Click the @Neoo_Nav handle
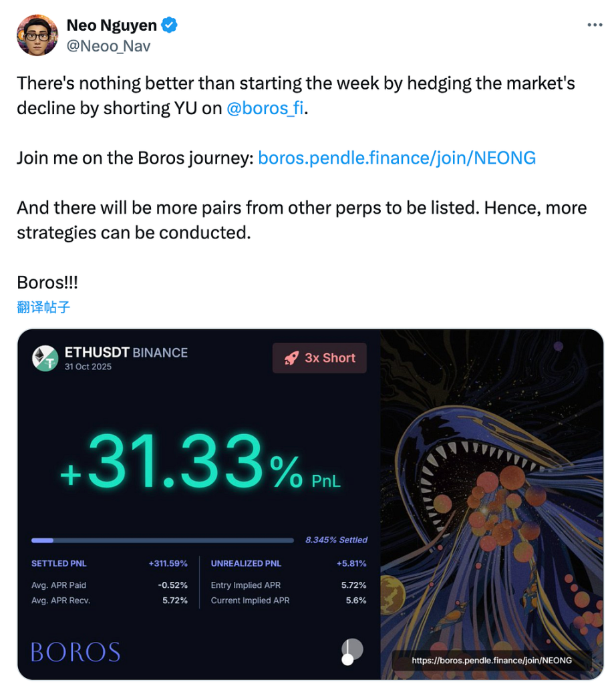This screenshot has height=684, width=616. [x=108, y=45]
